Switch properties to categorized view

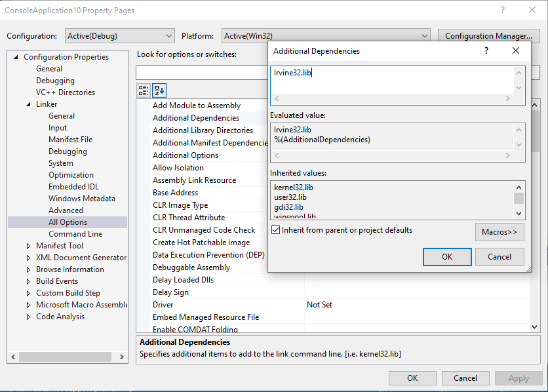[x=144, y=90]
